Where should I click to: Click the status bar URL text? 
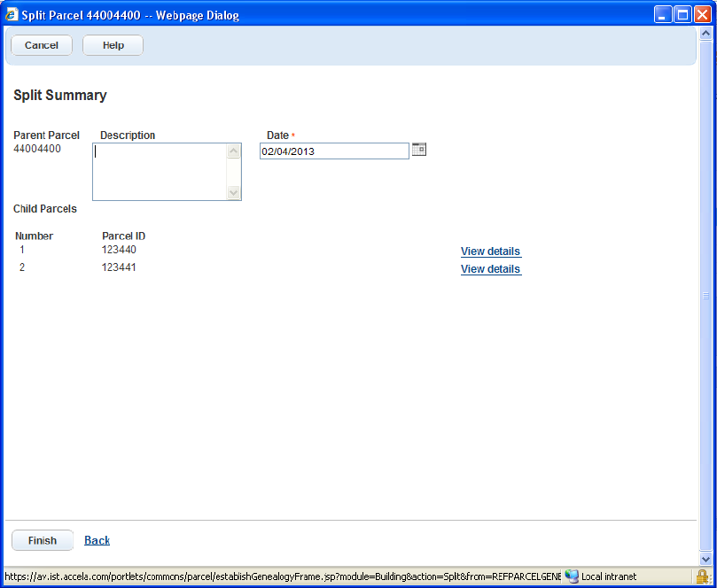click(283, 576)
